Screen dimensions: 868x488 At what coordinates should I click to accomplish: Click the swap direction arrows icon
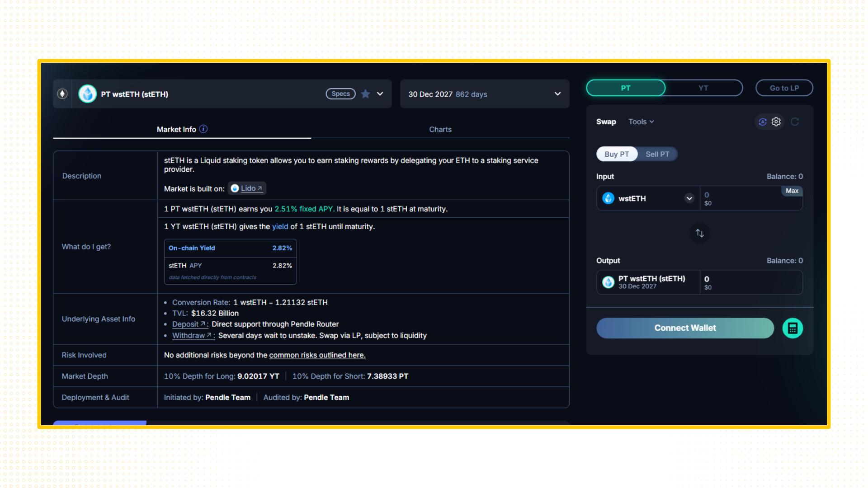(x=699, y=233)
